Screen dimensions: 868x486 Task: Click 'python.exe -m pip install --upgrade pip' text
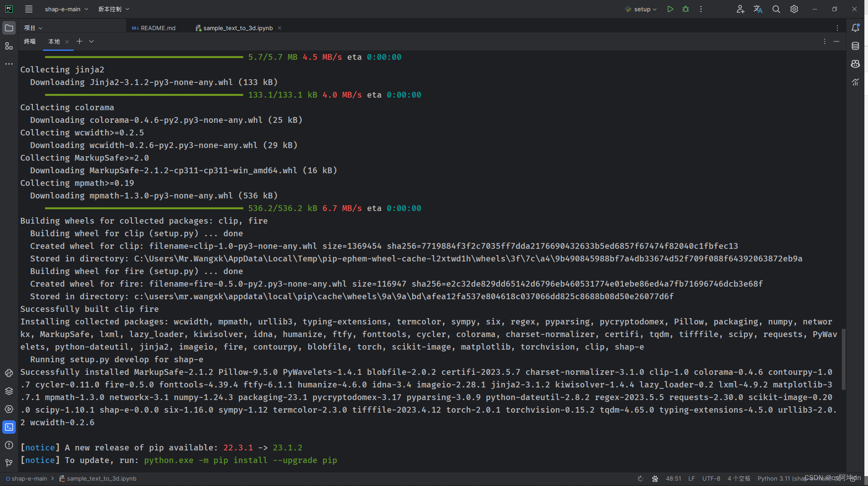(x=240, y=460)
